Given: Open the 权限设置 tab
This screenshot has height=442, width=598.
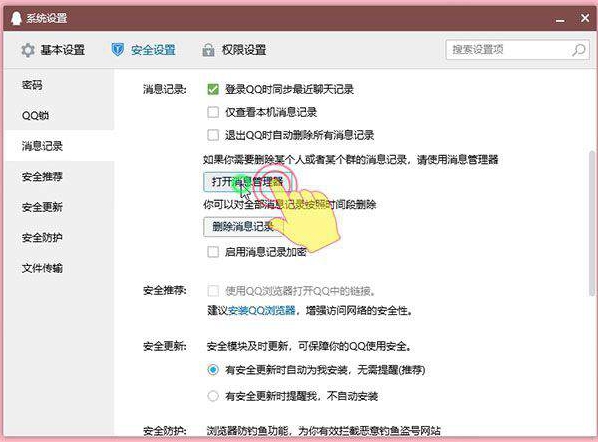Looking at the screenshot, I should pyautogui.click(x=234, y=50).
